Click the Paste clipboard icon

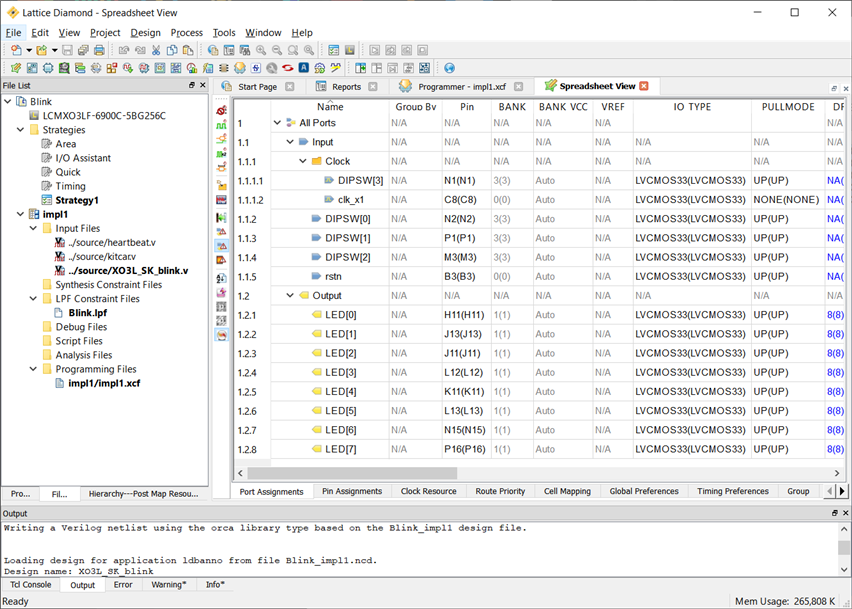(188, 51)
